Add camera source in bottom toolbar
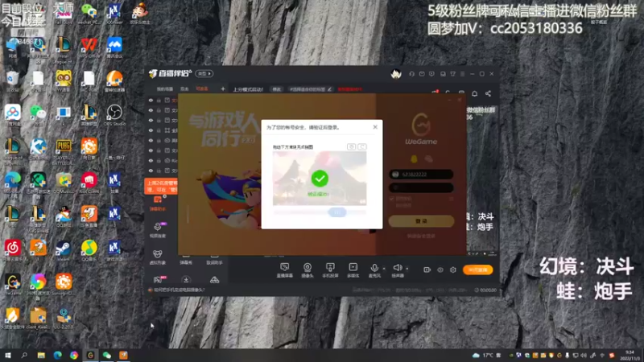The height and width of the screenshot is (362, 644). click(308, 270)
